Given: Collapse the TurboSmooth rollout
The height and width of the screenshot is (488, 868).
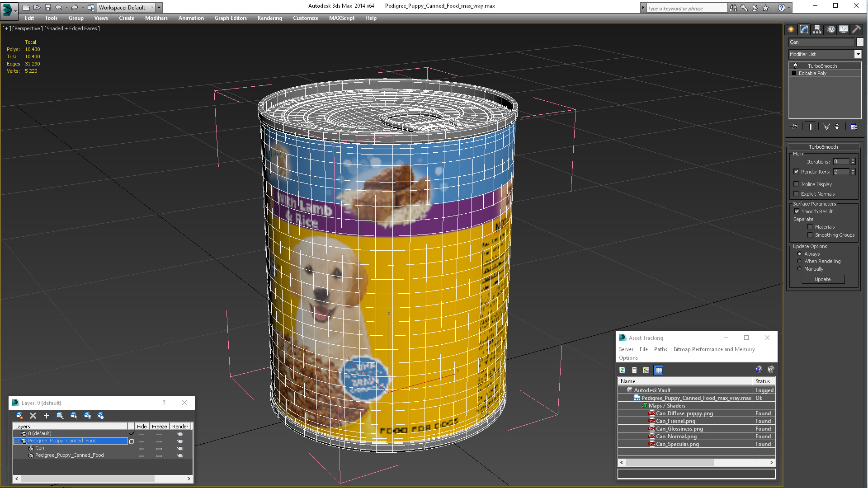Looking at the screenshot, I should pyautogui.click(x=823, y=147).
